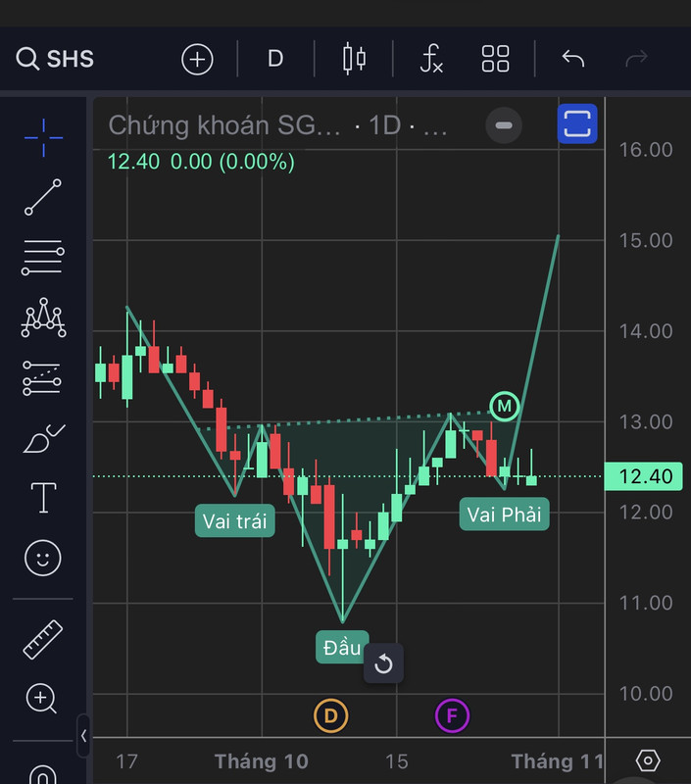Click the Vai Phải pattern label

tap(504, 514)
